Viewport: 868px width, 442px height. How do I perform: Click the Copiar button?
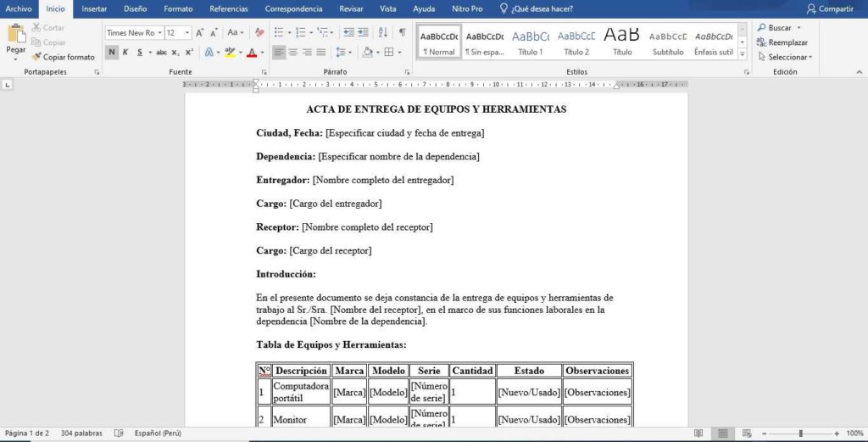pyautogui.click(x=48, y=42)
